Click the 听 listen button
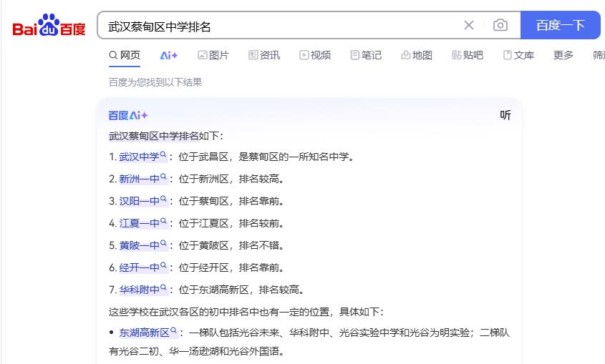Screen dimensions: 605x364 [x=505, y=115]
